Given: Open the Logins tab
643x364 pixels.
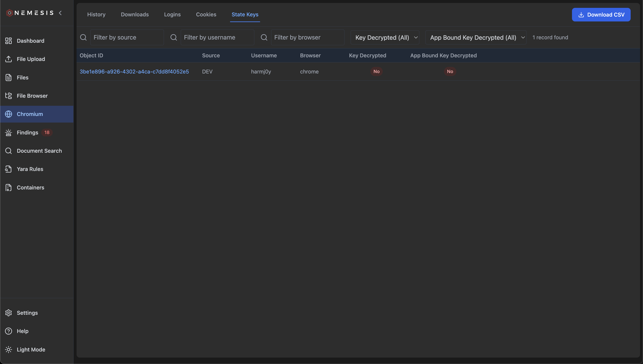Looking at the screenshot, I should (x=172, y=14).
